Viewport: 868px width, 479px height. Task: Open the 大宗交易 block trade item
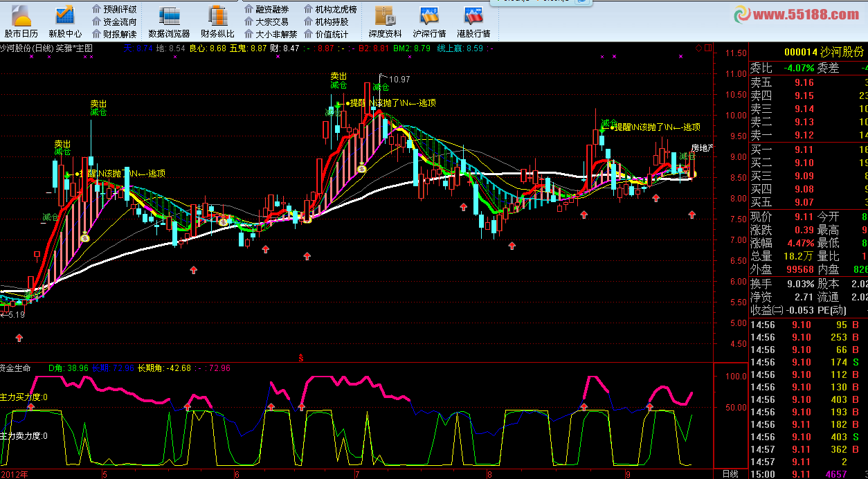[x=266, y=21]
